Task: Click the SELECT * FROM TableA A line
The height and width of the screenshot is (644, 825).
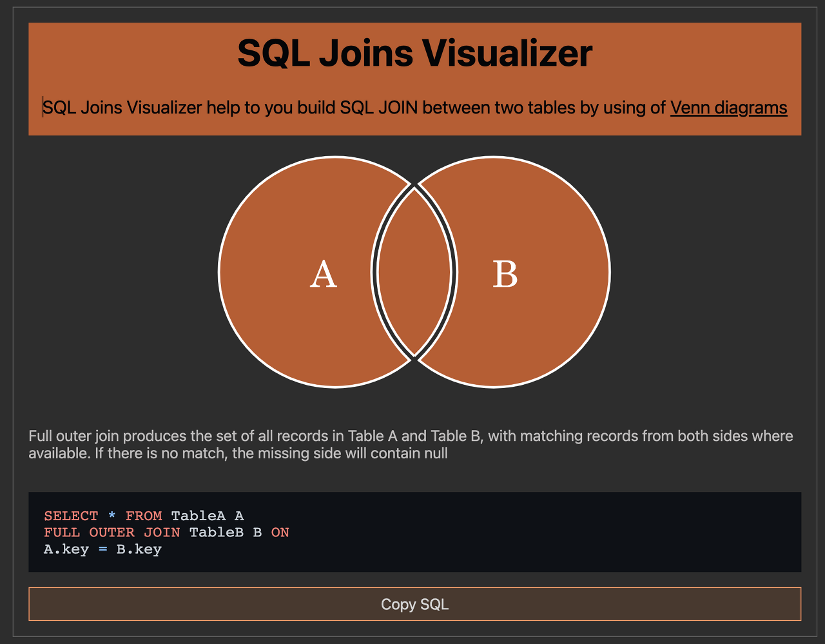Action: click(x=144, y=516)
